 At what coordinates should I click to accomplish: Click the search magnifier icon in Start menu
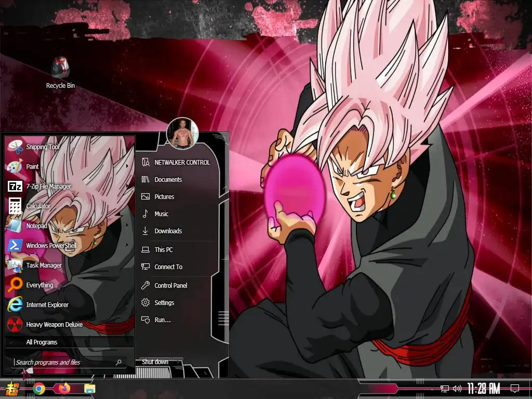119,362
